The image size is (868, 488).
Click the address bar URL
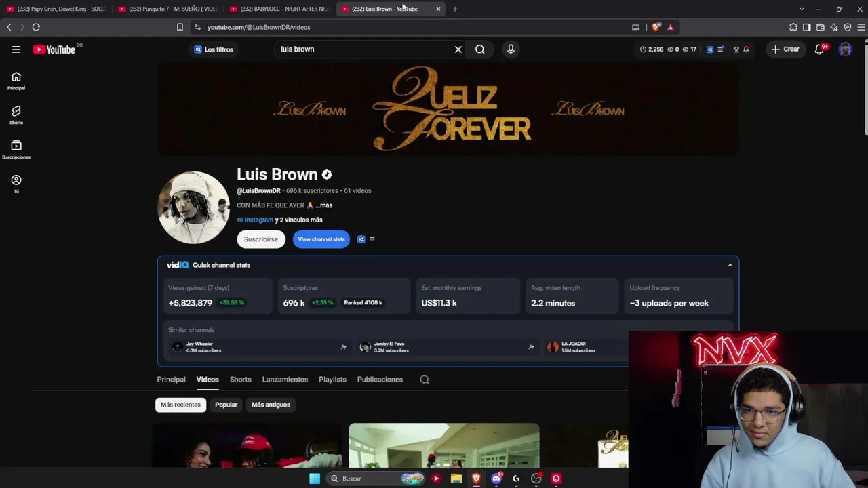point(258,27)
